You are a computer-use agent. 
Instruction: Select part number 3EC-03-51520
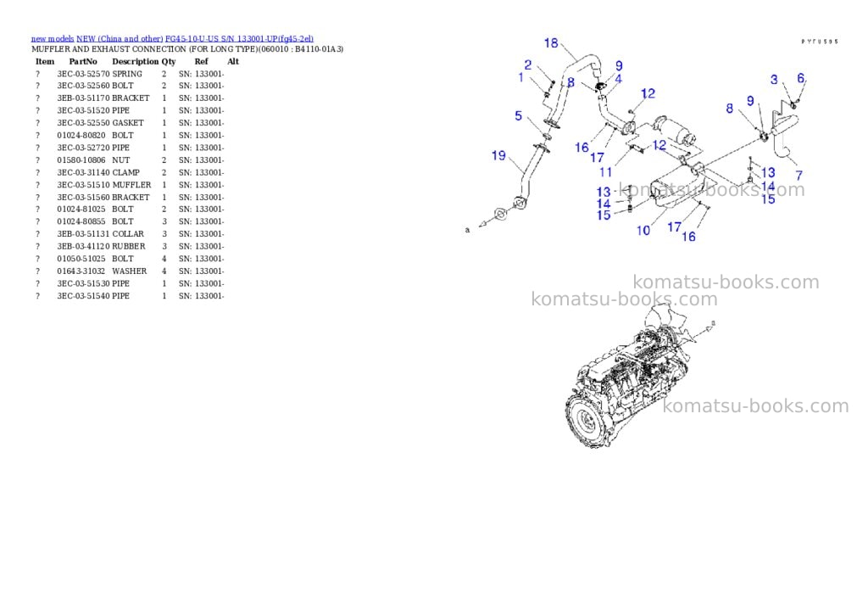[x=83, y=110]
